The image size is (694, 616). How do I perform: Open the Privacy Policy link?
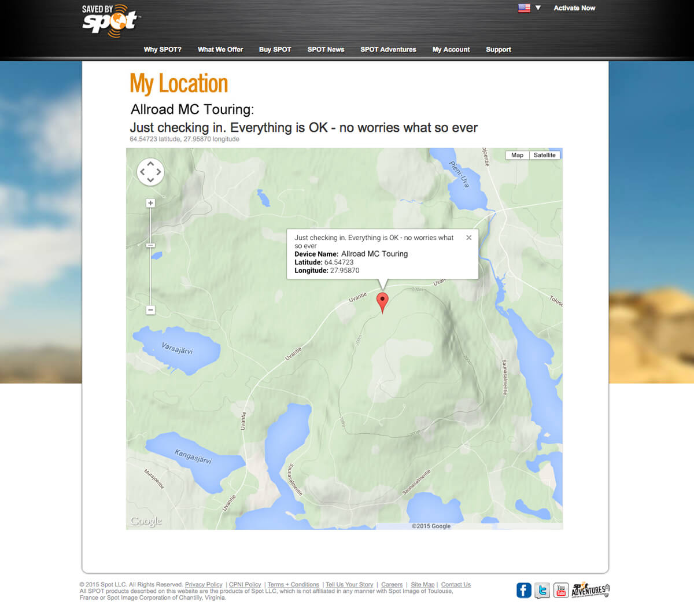pos(204,585)
